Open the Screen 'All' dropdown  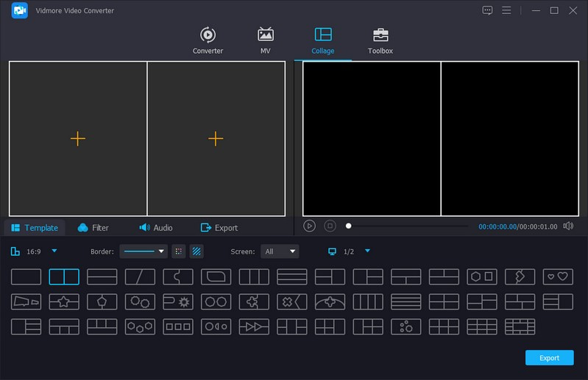click(x=280, y=251)
